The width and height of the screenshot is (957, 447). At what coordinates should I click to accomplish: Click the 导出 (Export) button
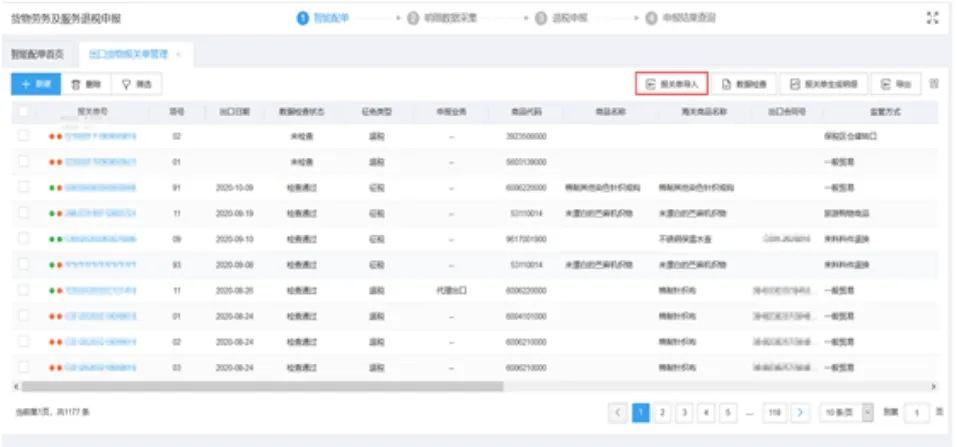point(894,85)
